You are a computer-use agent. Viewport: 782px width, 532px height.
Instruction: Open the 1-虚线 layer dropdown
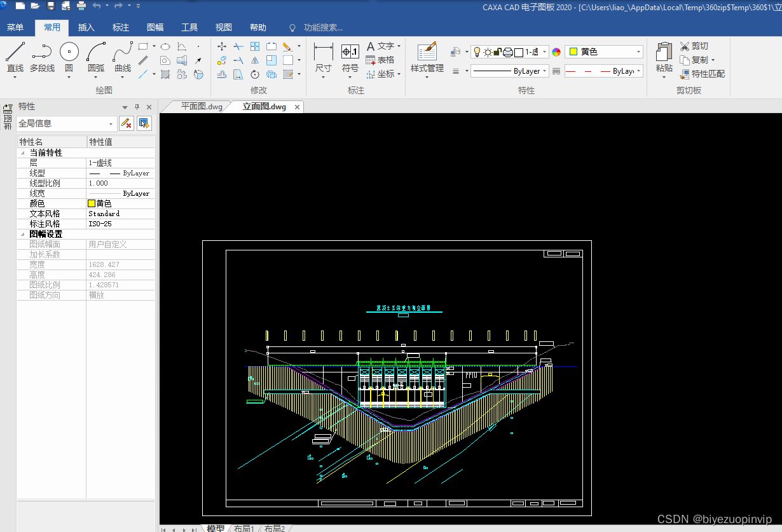(x=545, y=52)
